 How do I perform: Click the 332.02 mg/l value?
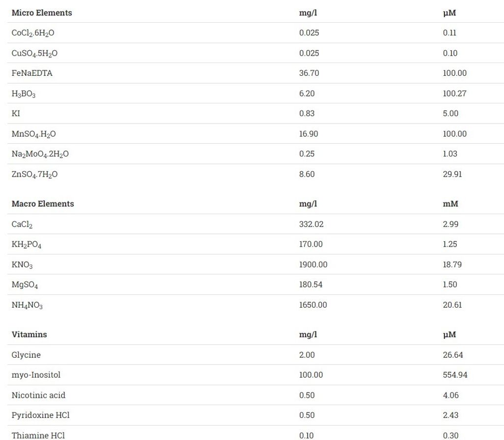(x=312, y=224)
